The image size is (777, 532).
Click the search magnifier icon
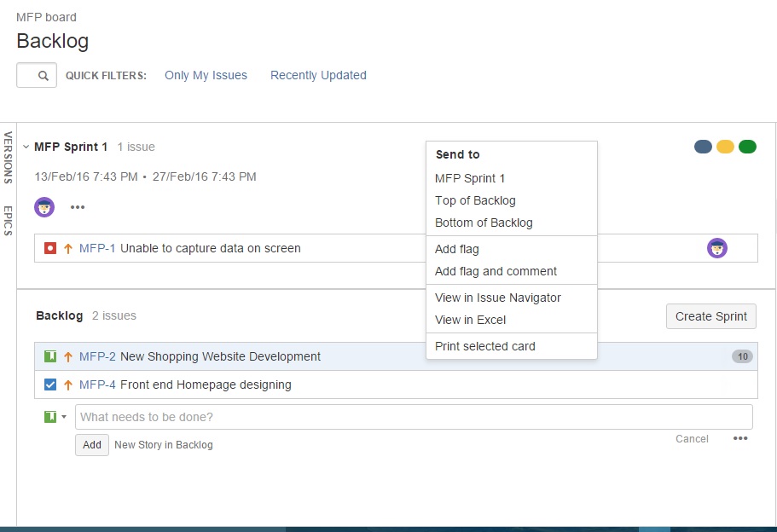[43, 76]
